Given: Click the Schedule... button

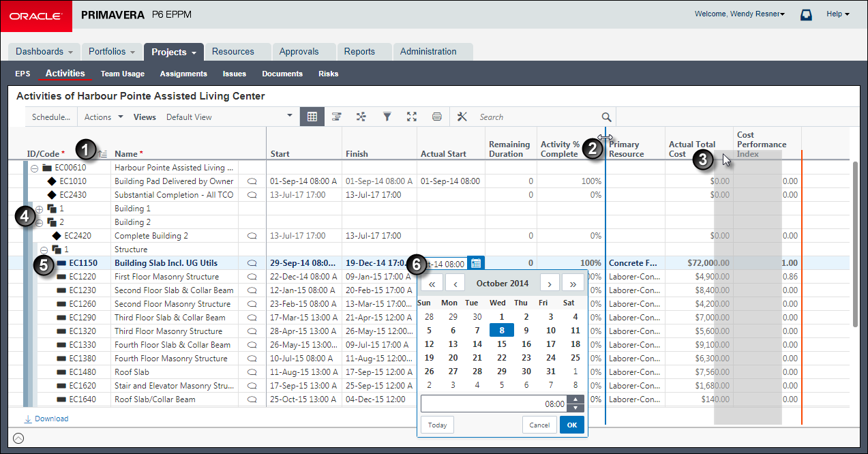Looking at the screenshot, I should 51,117.
